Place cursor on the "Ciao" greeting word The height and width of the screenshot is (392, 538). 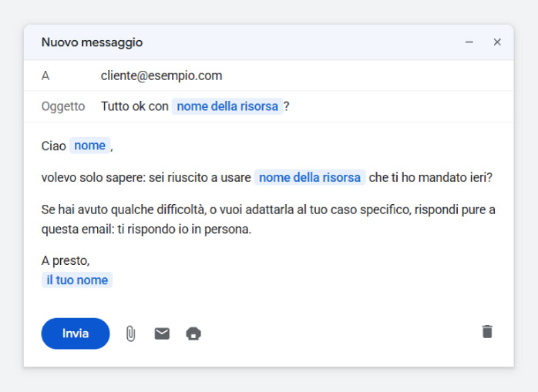[x=53, y=146]
